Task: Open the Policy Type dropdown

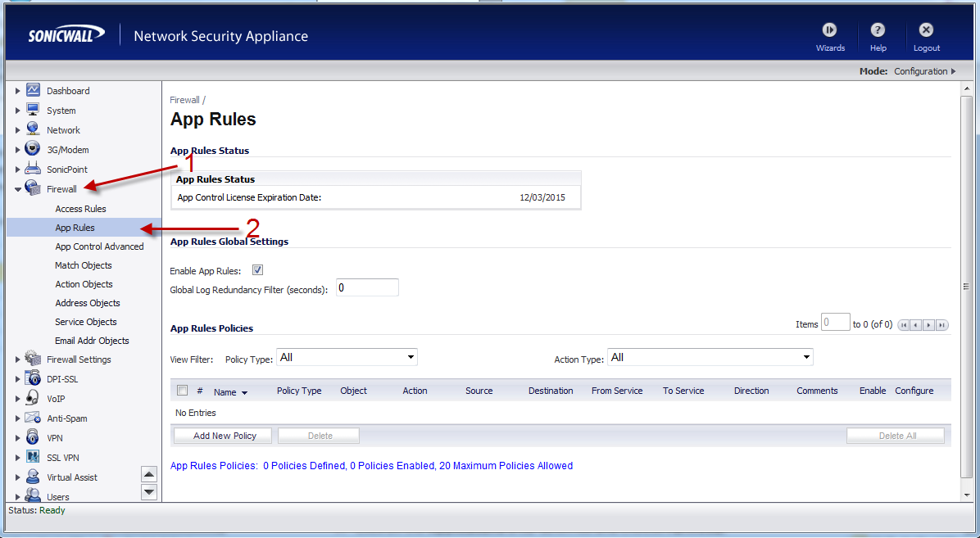Action: [347, 357]
